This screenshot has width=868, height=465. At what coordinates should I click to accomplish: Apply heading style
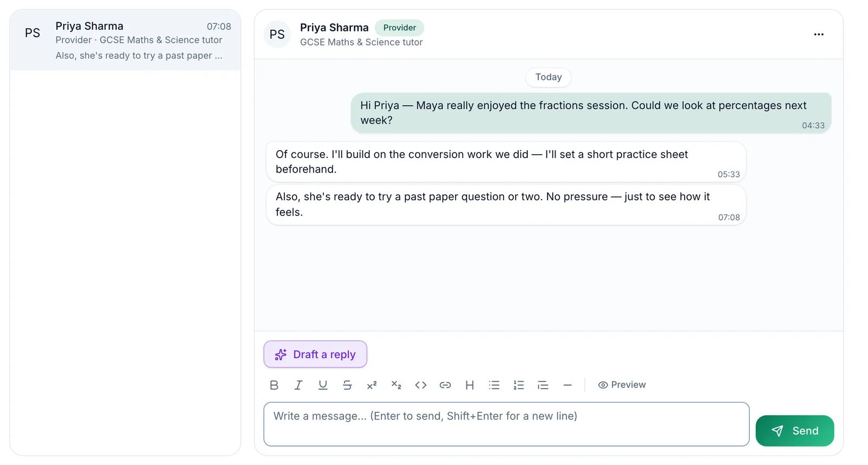click(470, 385)
